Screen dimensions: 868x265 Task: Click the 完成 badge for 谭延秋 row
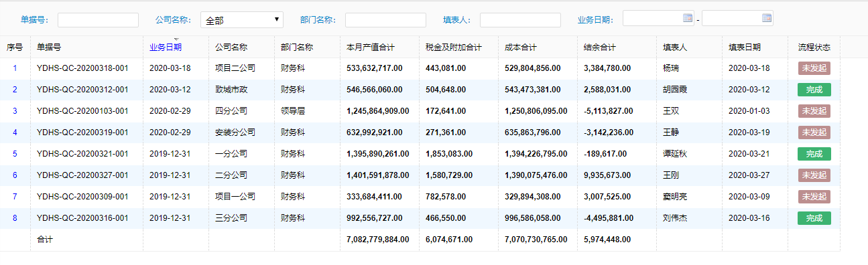(814, 154)
